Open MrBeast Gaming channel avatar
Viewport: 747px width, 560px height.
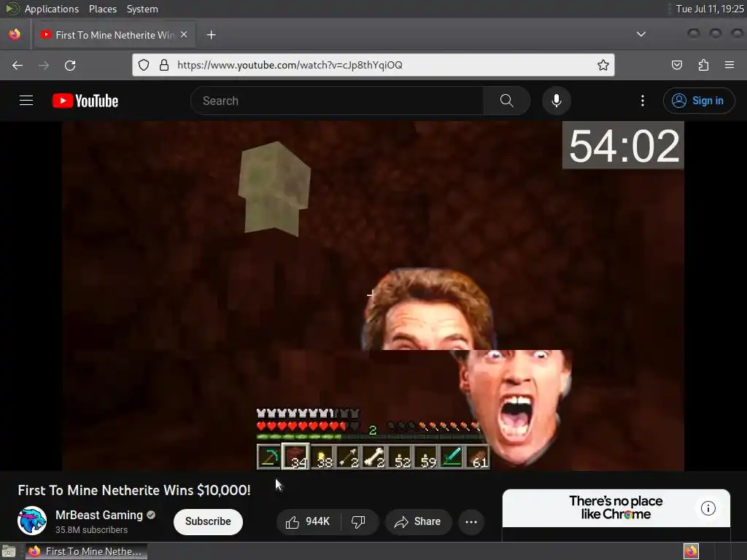pos(32,521)
